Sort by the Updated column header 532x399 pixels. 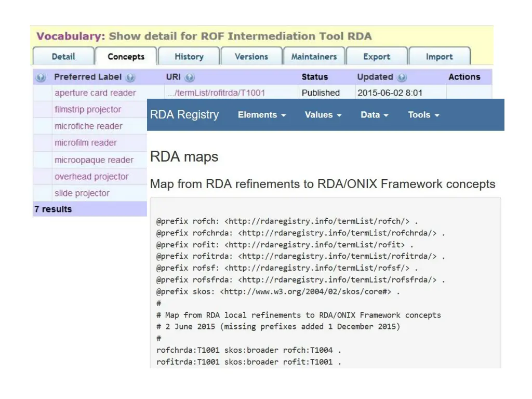coord(375,77)
